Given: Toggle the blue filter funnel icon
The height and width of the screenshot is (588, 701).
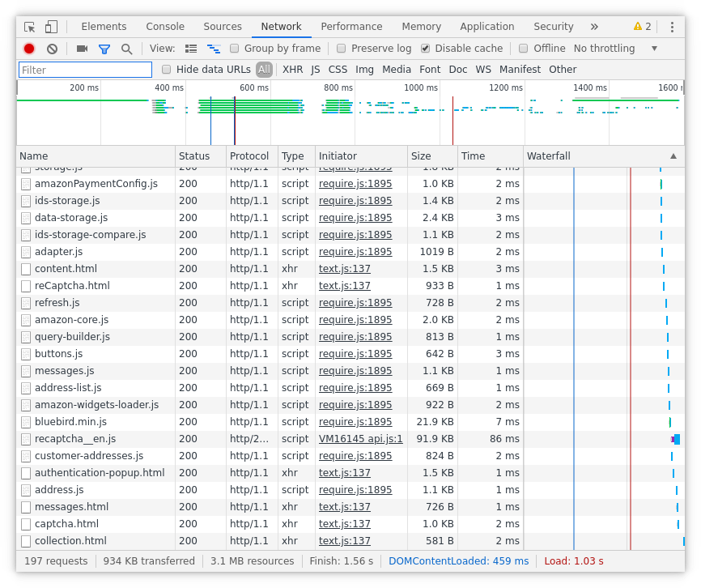Looking at the screenshot, I should (104, 48).
